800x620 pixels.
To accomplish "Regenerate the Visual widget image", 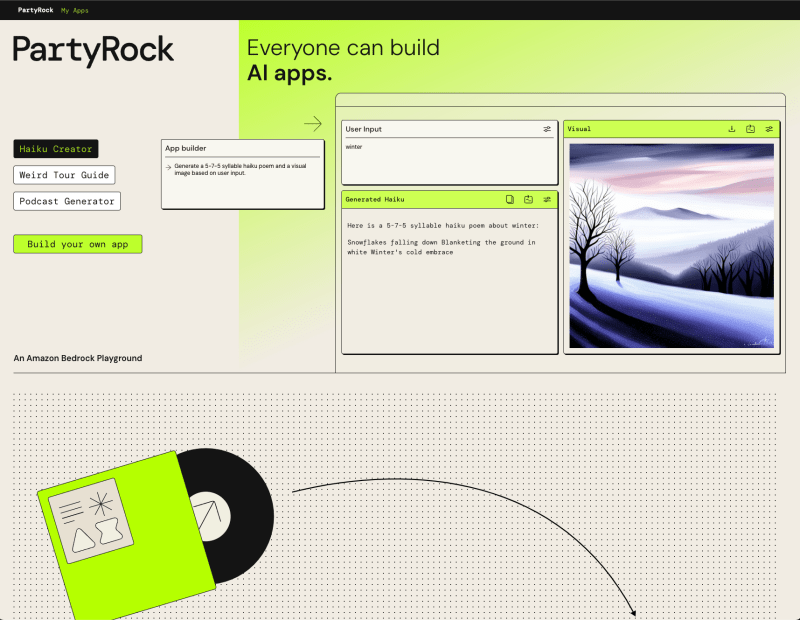I will (x=750, y=129).
